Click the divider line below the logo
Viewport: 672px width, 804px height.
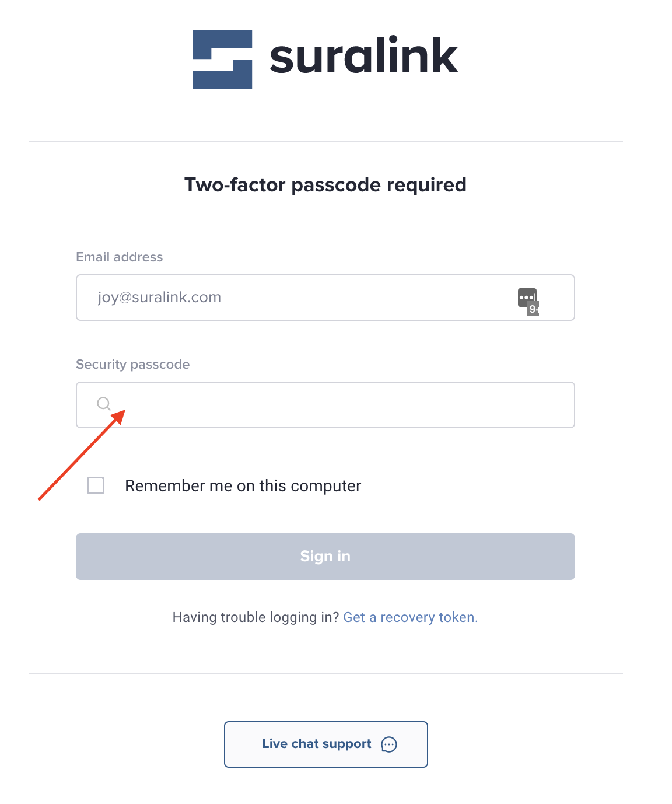325,142
